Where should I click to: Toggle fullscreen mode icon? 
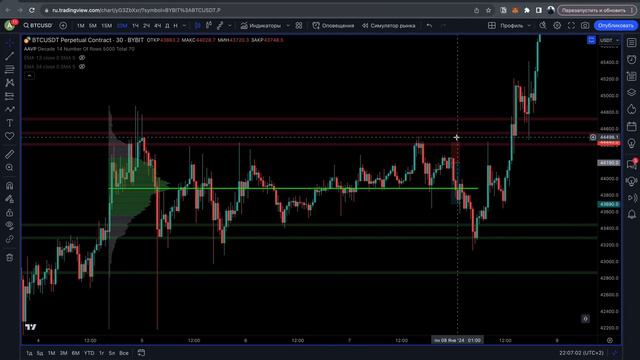click(571, 26)
